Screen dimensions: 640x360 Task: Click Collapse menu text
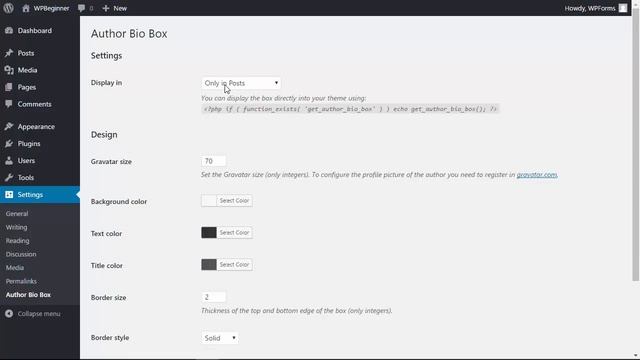(x=39, y=313)
